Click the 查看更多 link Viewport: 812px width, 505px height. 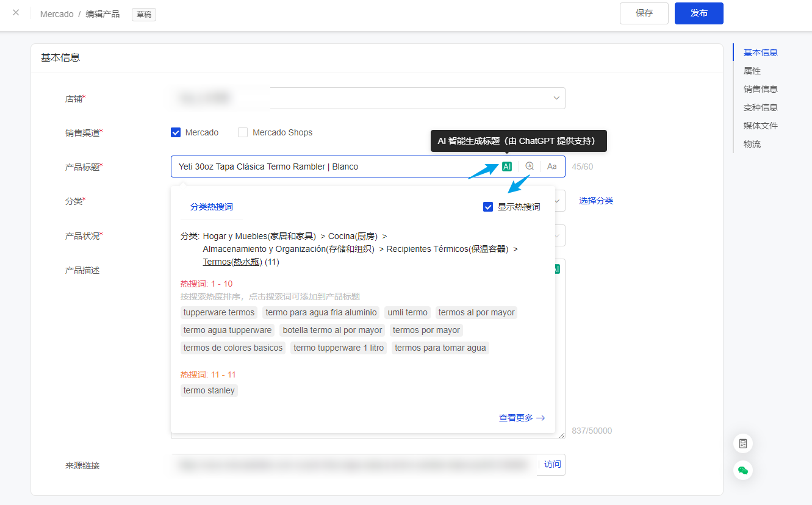coord(522,418)
